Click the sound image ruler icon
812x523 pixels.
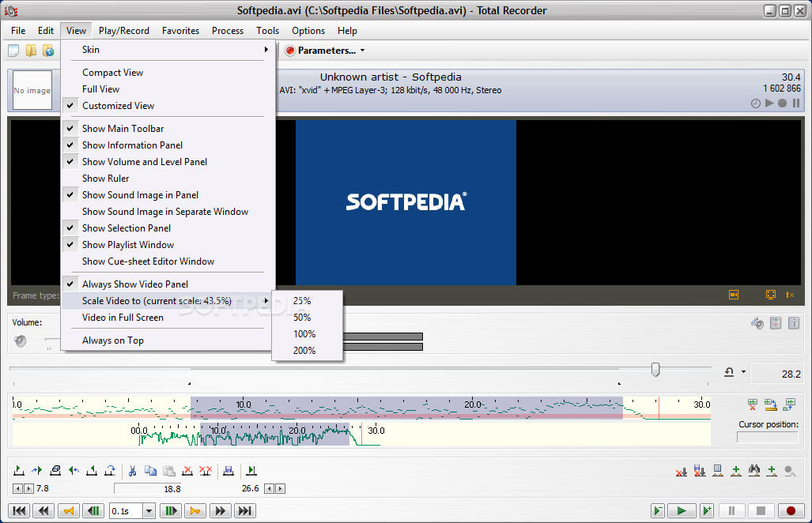pos(771,404)
